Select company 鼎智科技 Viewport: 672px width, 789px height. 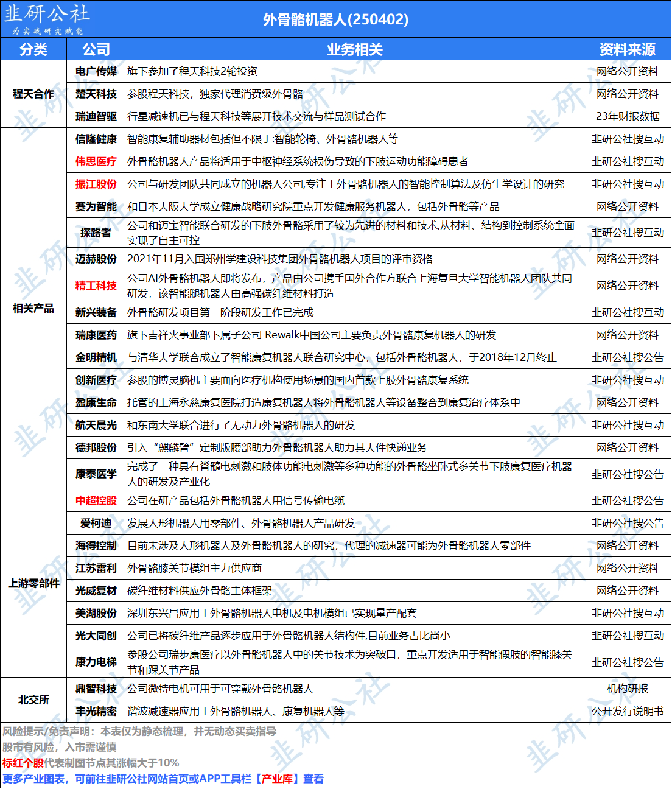(96, 689)
